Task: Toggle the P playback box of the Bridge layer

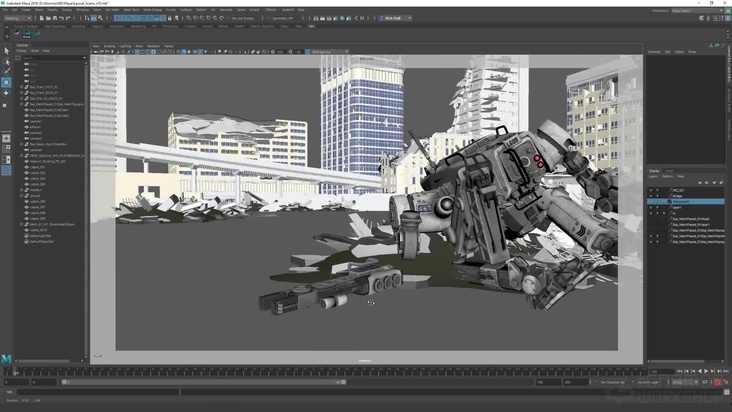Action: pyautogui.click(x=657, y=196)
